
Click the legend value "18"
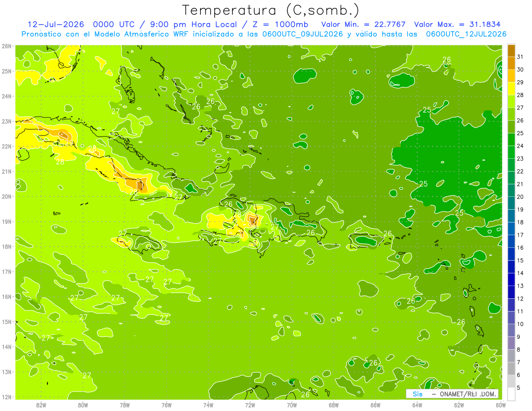pyautogui.click(x=520, y=222)
